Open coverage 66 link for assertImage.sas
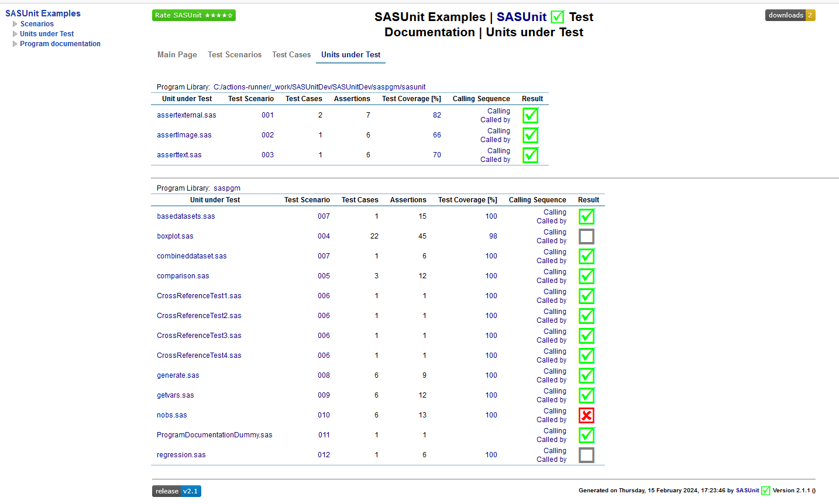This screenshot has height=504, width=839. [437, 135]
